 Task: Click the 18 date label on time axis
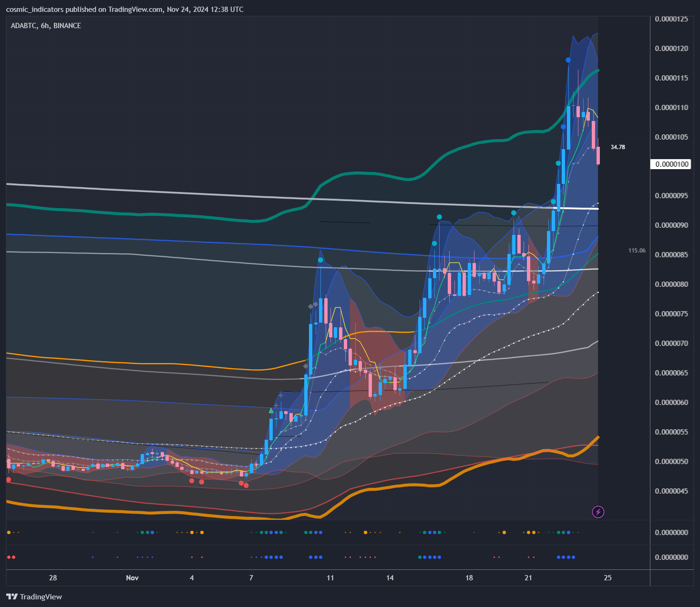469,578
